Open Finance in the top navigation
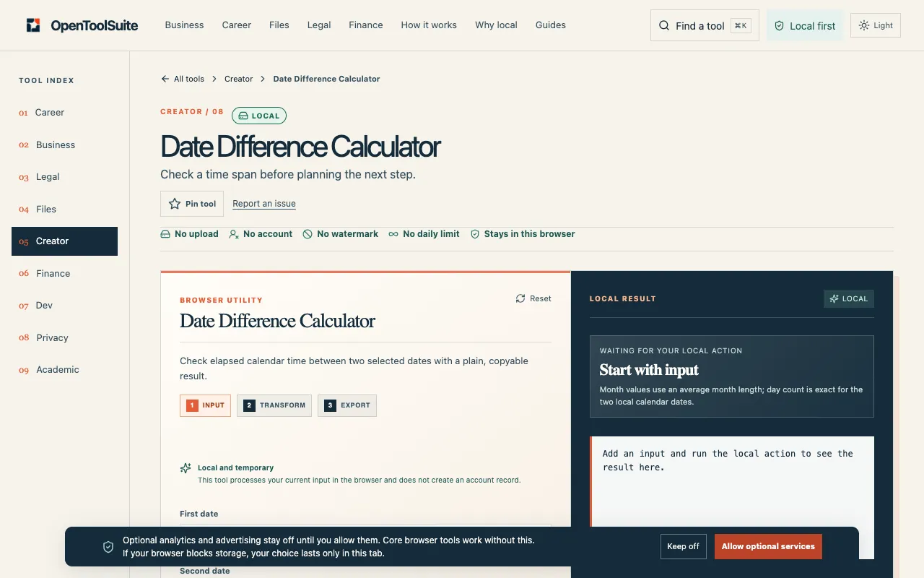This screenshot has width=924, height=578. click(366, 25)
